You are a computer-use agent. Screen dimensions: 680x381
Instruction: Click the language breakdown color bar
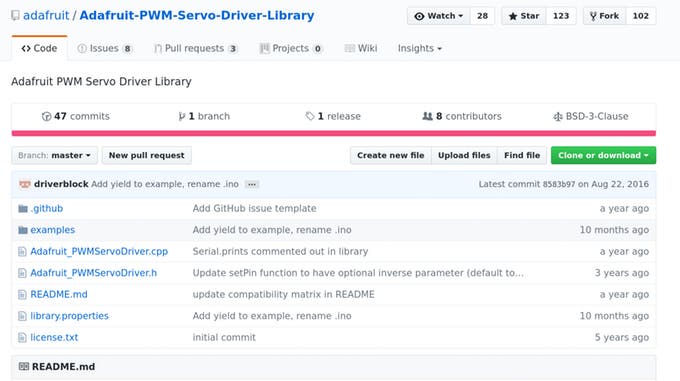[333, 133]
